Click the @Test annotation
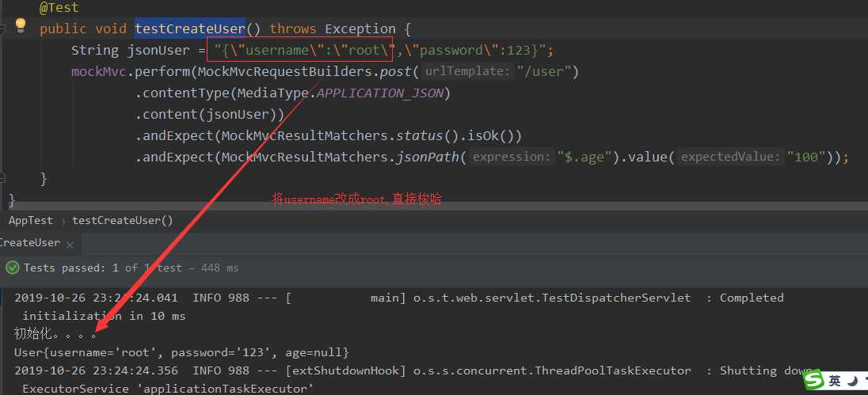The height and width of the screenshot is (395, 868). coord(59,8)
